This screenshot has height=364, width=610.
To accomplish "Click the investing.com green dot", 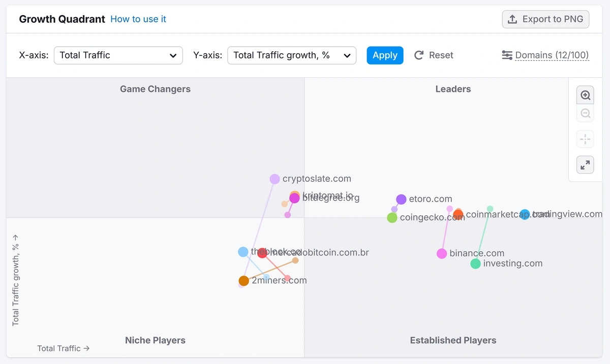I will (475, 263).
